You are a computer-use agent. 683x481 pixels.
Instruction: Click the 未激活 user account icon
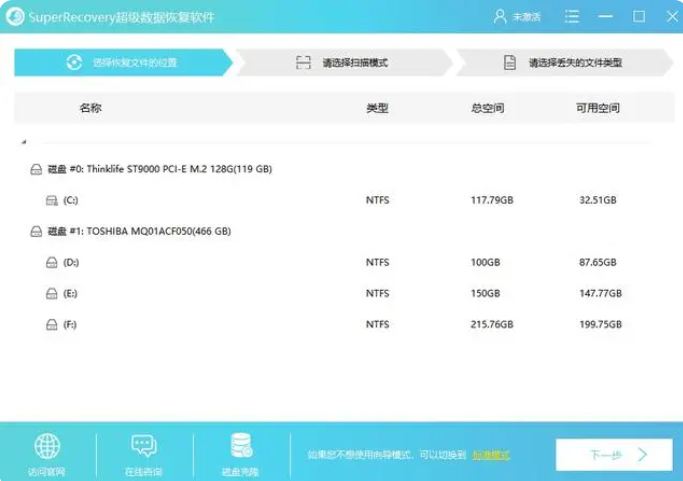[501, 16]
